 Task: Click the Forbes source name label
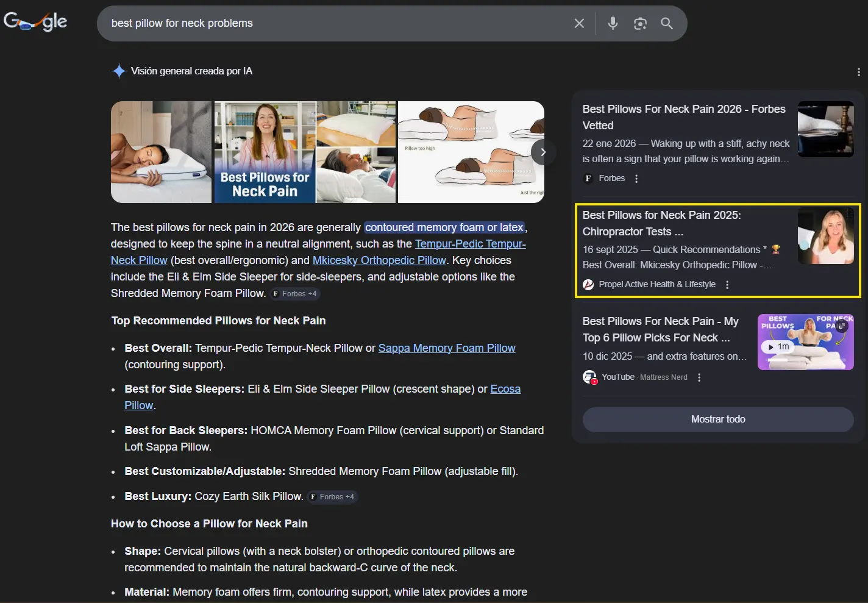[x=612, y=178]
